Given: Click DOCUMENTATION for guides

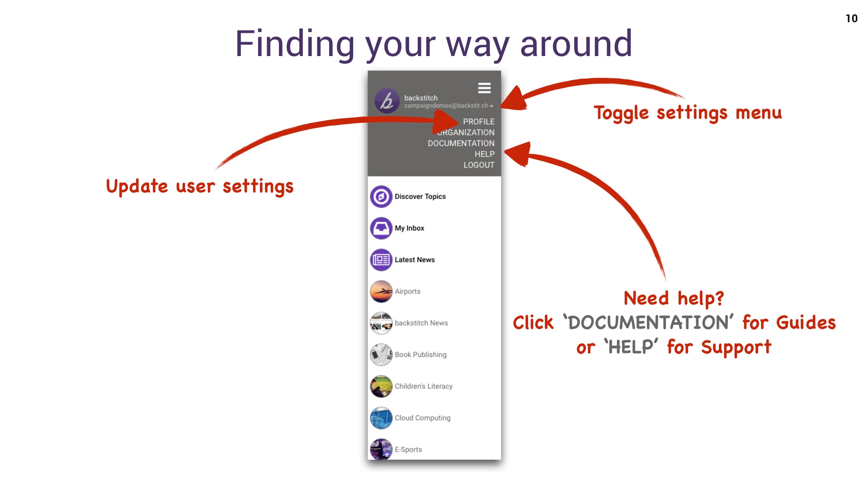Looking at the screenshot, I should click(460, 143).
